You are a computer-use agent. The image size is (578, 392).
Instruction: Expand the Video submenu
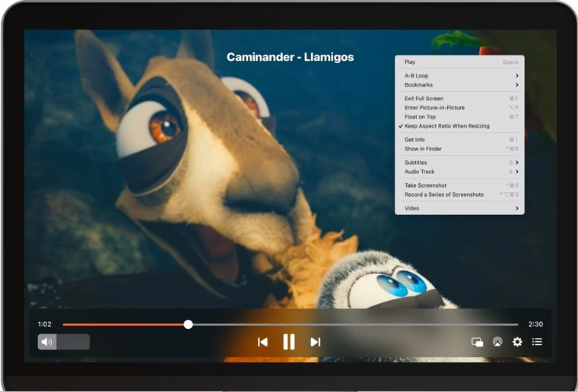pos(459,208)
